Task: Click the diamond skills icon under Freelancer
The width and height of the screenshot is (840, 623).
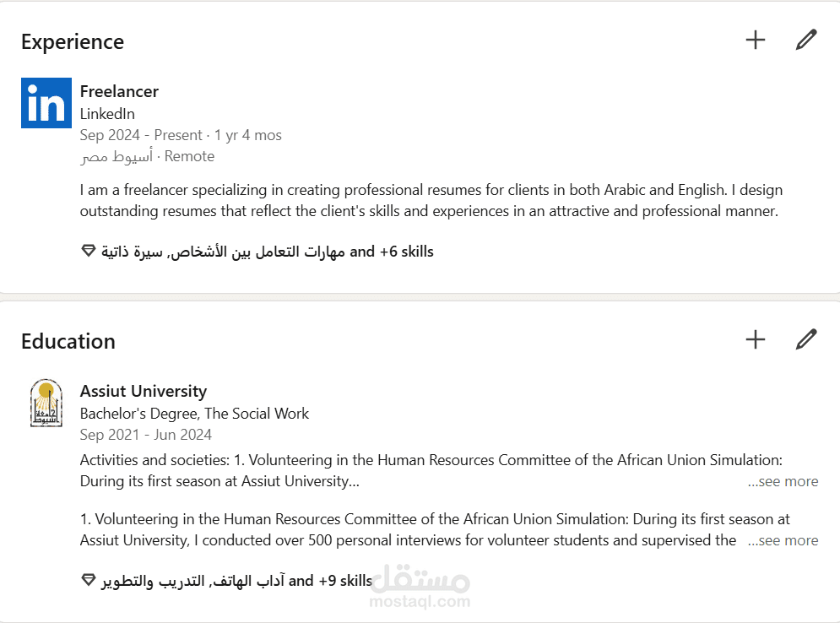Action: (x=89, y=252)
